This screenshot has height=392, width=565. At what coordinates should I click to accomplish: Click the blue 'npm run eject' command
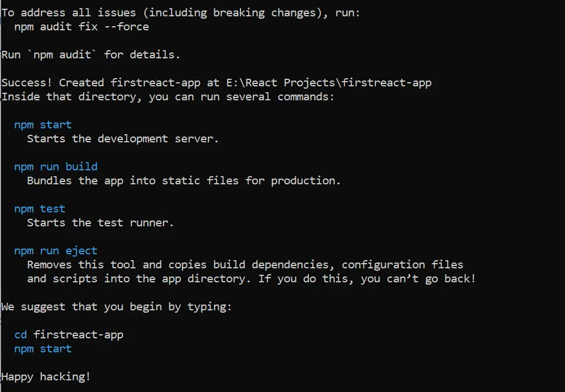(x=56, y=251)
